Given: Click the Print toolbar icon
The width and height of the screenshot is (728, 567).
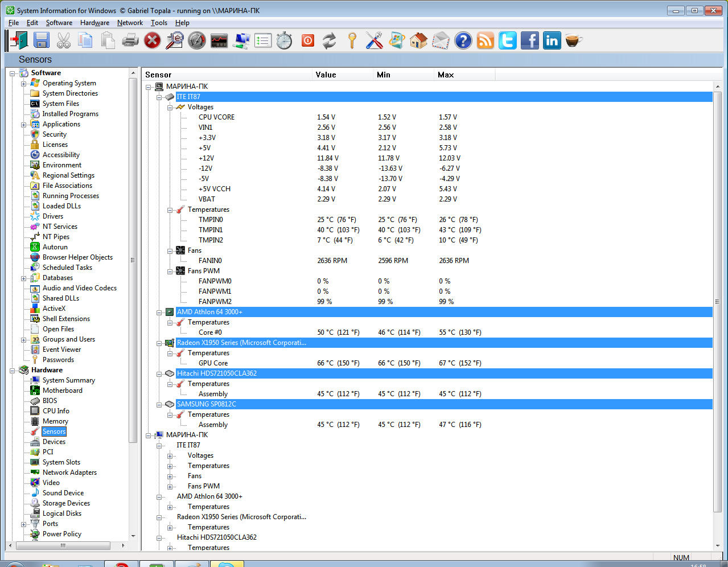Looking at the screenshot, I should 130,40.
